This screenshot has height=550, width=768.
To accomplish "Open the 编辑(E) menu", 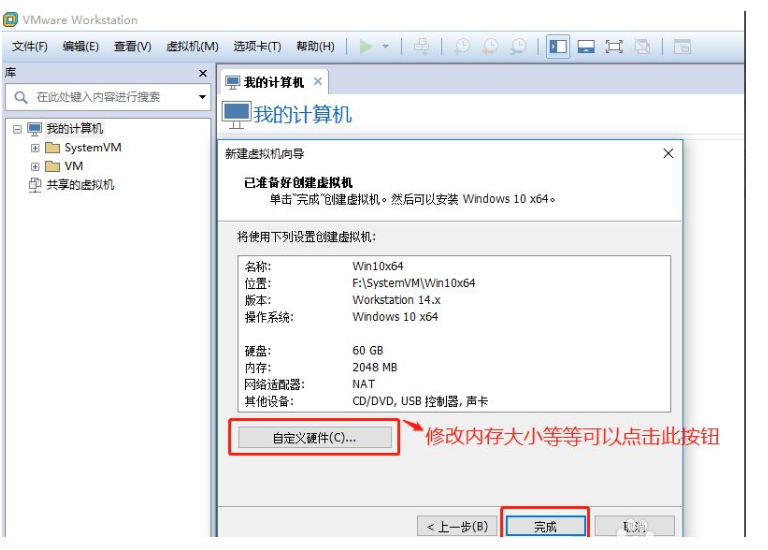I will pos(81,47).
